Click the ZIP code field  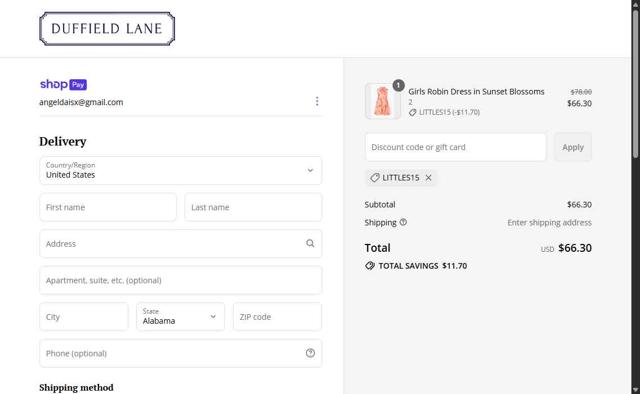click(x=277, y=316)
